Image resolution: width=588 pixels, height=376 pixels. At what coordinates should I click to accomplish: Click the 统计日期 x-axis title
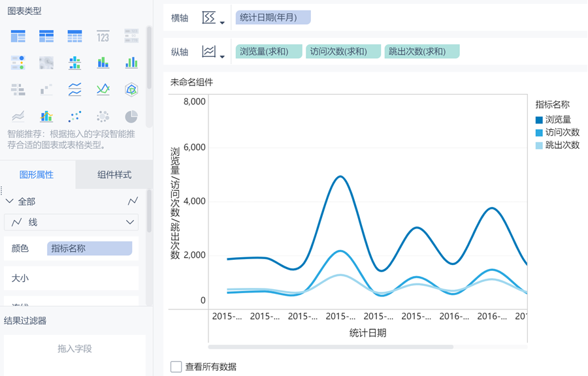click(x=367, y=332)
